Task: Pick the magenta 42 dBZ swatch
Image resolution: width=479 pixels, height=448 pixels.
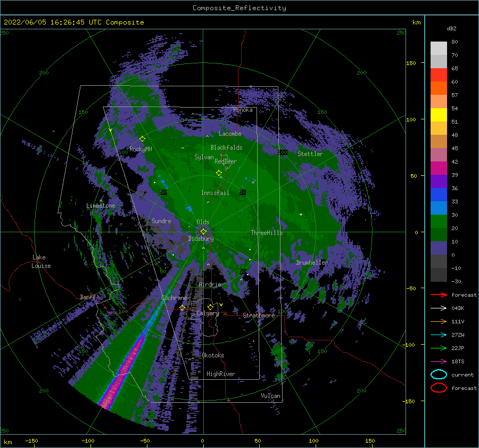Action: pyautogui.click(x=439, y=168)
